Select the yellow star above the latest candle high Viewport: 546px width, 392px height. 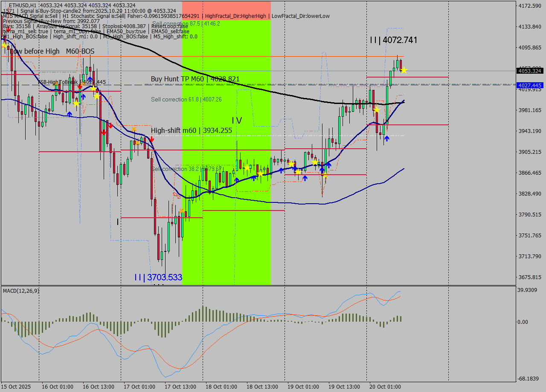(404, 70)
